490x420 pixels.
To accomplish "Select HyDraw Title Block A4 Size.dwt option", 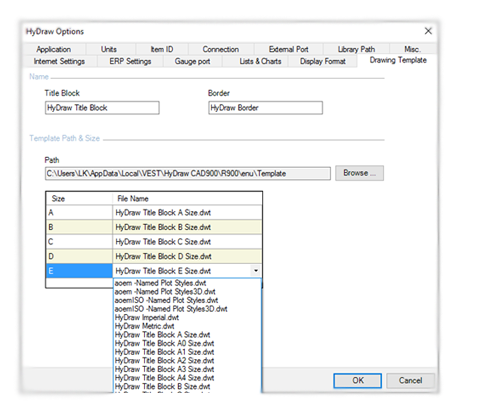I will pos(187,378).
